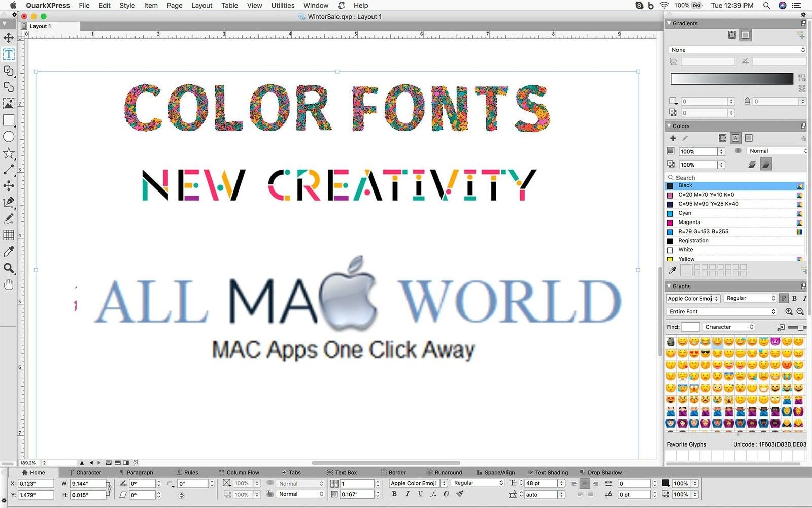This screenshot has height=508, width=812.
Task: Open Character find-type dropdown
Action: click(x=729, y=327)
